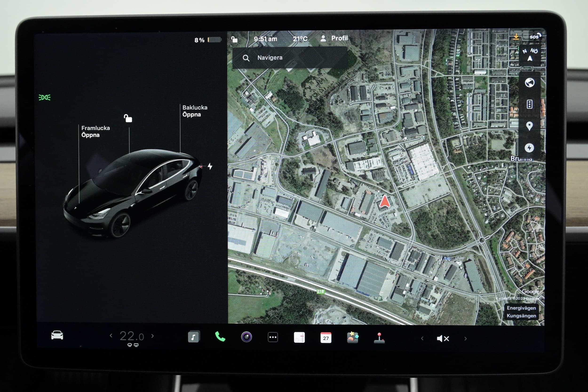Viewport: 588px width, 392px height.
Task: Open the front trunk via Framlucka Öppna
Action: pyautogui.click(x=95, y=131)
